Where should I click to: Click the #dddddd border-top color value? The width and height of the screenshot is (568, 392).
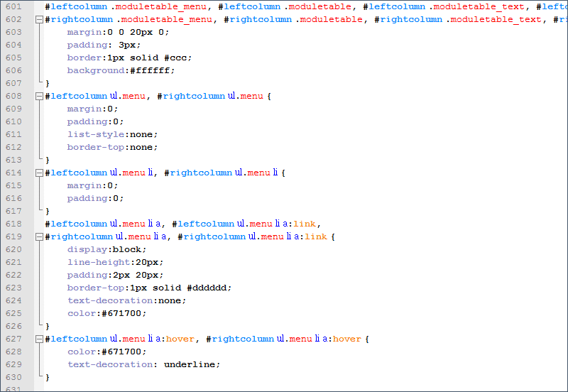pos(209,288)
